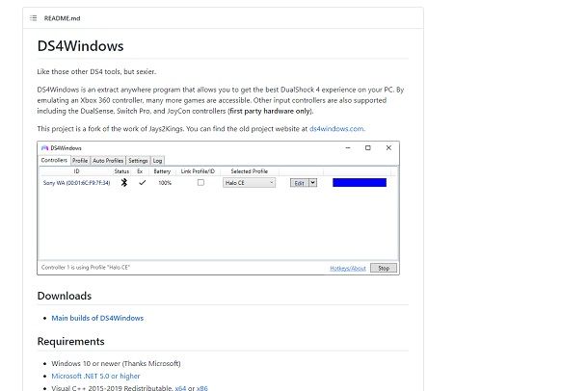
Task: Click the Link Profile/ID column header
Action: click(198, 171)
